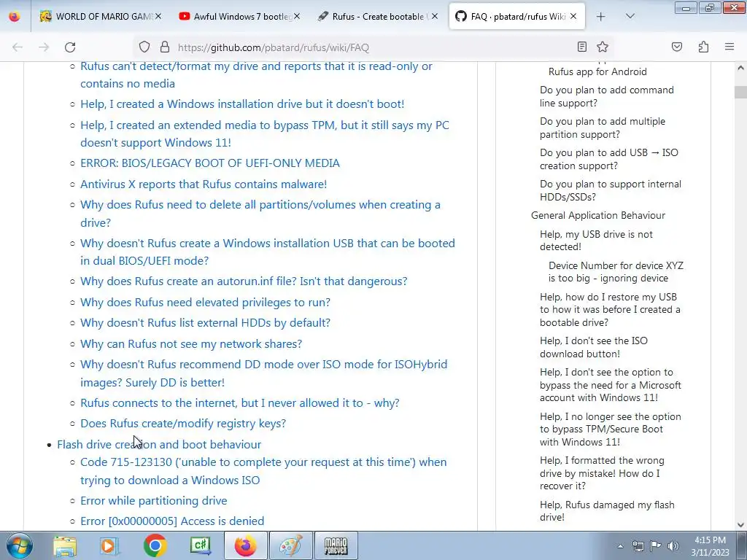Launch Windows Media Player from the taskbar
The width and height of the screenshot is (747, 560).
coord(109,545)
